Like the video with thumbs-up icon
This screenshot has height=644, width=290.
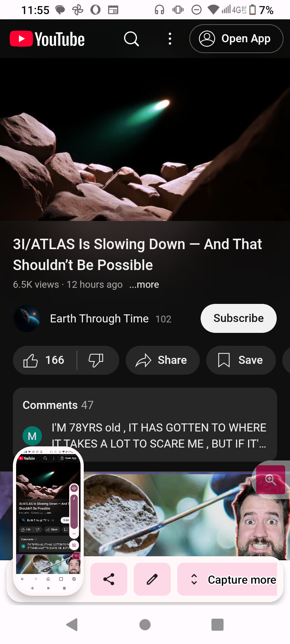pos(44,360)
